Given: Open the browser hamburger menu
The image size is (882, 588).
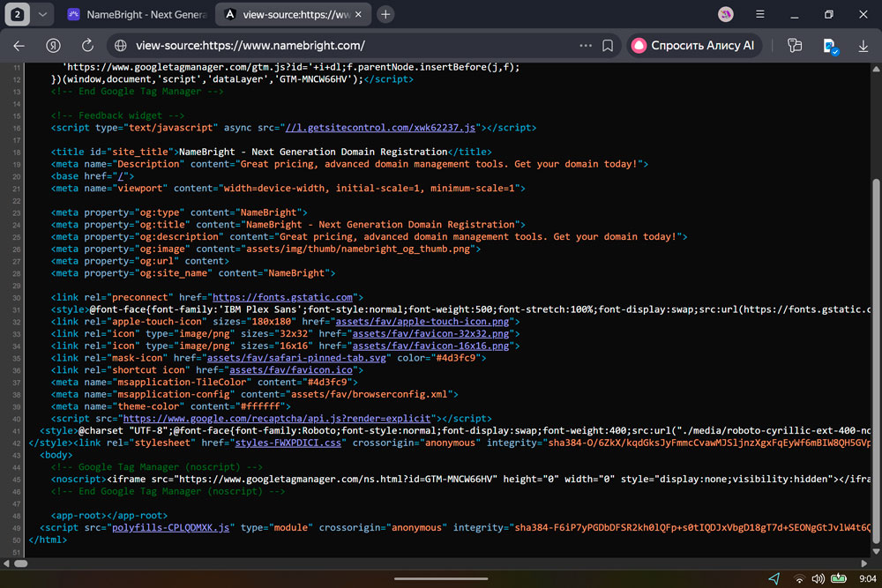Looking at the screenshot, I should (x=760, y=15).
